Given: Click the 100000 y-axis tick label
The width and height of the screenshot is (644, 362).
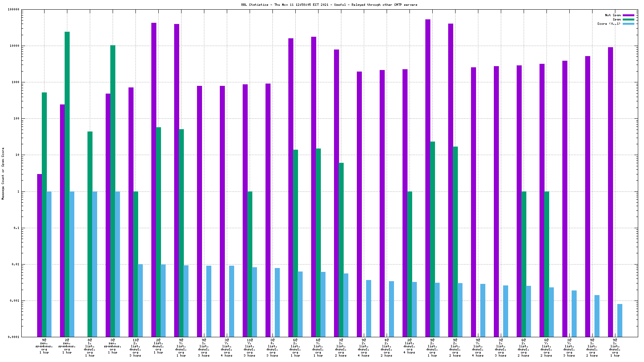Looking at the screenshot, I should pyautogui.click(x=14, y=10).
